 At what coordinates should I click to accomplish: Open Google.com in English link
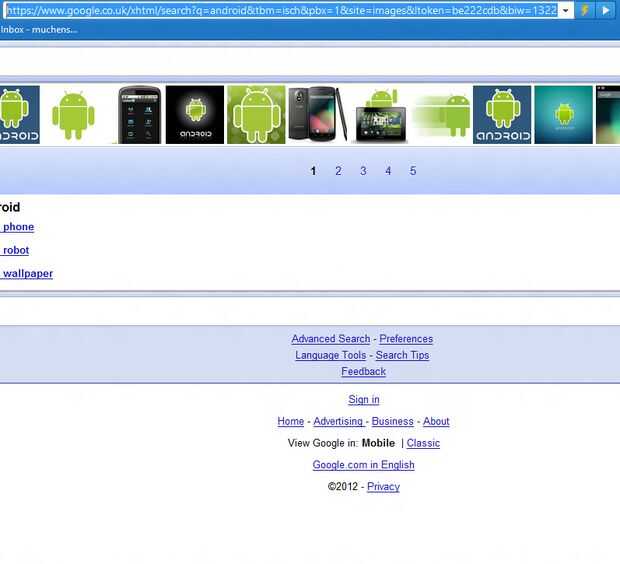pyautogui.click(x=363, y=465)
